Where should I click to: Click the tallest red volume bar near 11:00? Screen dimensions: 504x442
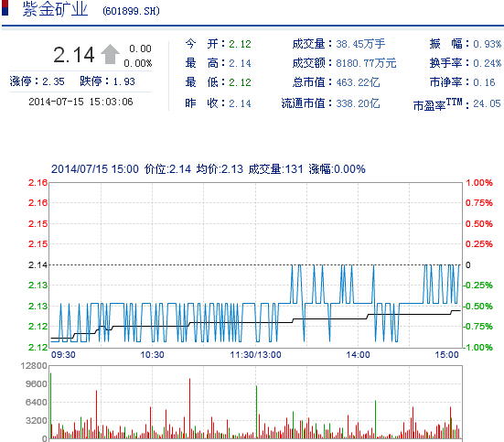click(x=189, y=408)
